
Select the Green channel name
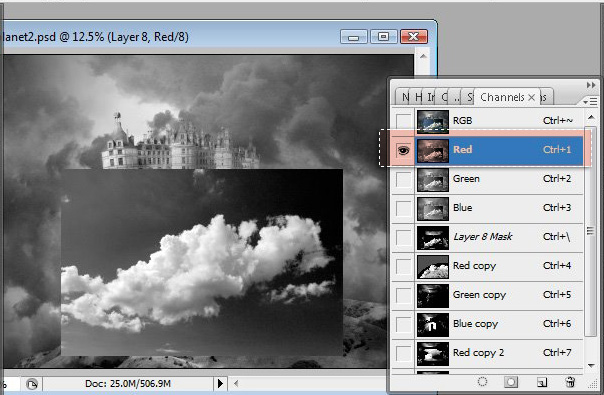point(466,179)
